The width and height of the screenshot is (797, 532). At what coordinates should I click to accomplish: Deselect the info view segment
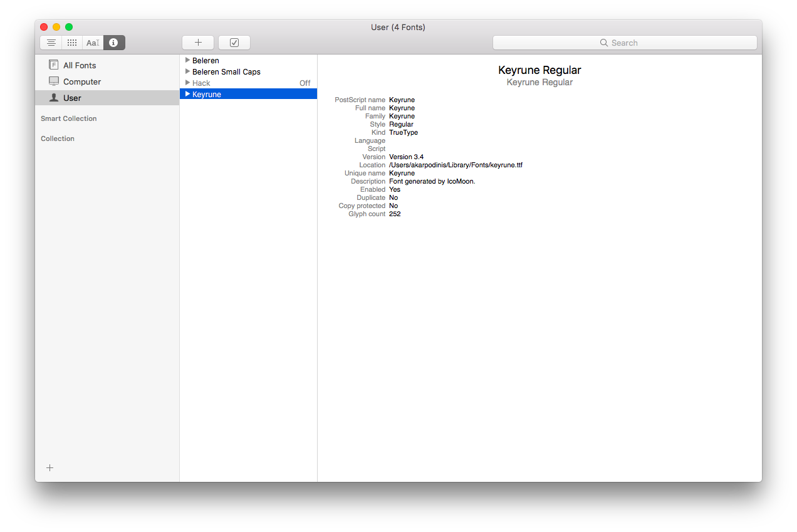(113, 43)
